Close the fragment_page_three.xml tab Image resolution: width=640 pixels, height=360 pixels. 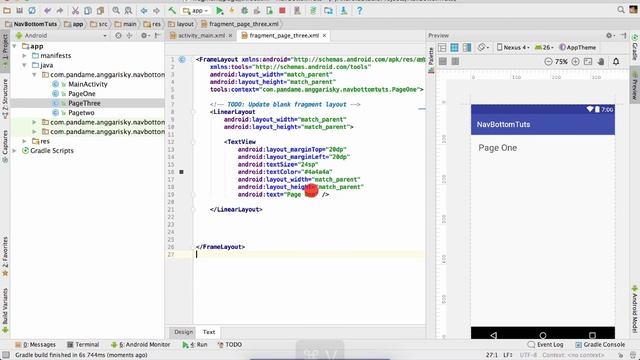pos(324,36)
